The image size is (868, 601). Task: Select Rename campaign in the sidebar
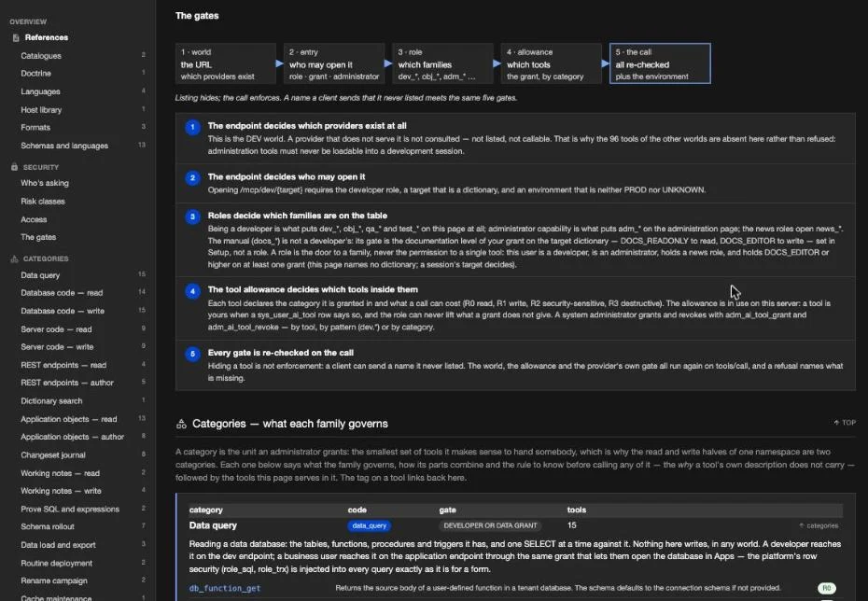[54, 580]
